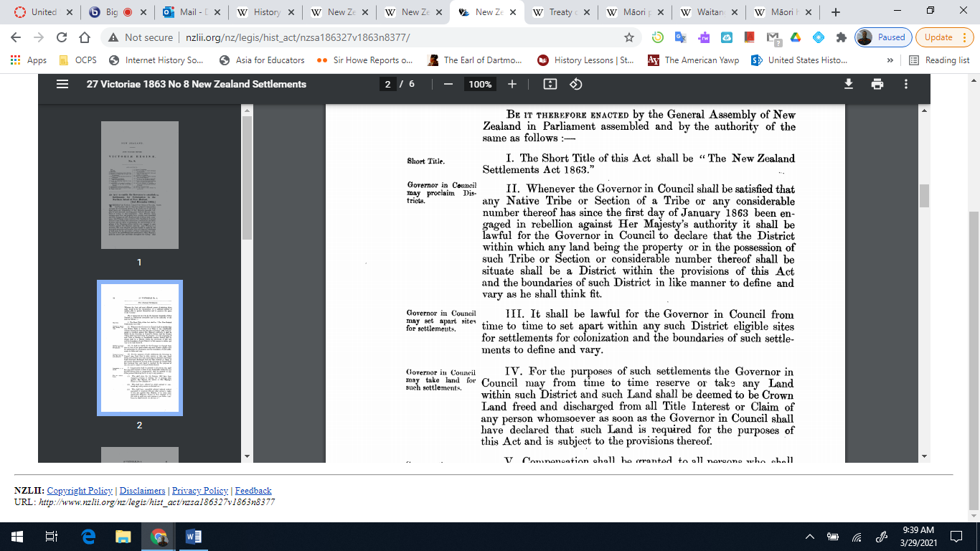Close the Treaty tab

[586, 12]
